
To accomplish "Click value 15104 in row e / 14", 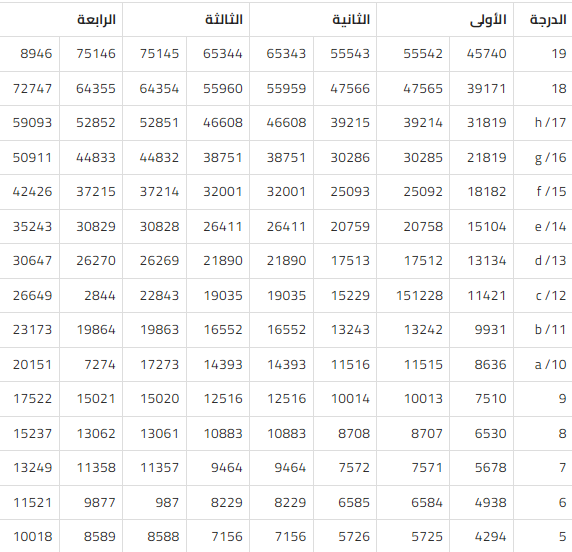I will point(482,227).
